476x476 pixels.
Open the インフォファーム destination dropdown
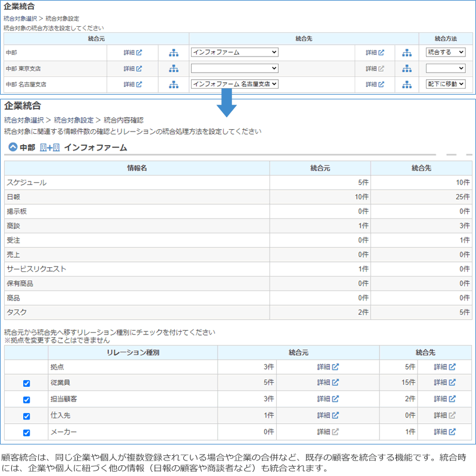[234, 52]
